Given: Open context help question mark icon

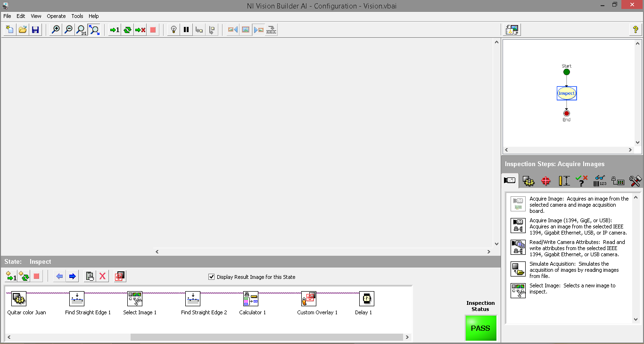Looking at the screenshot, I should point(636,30).
